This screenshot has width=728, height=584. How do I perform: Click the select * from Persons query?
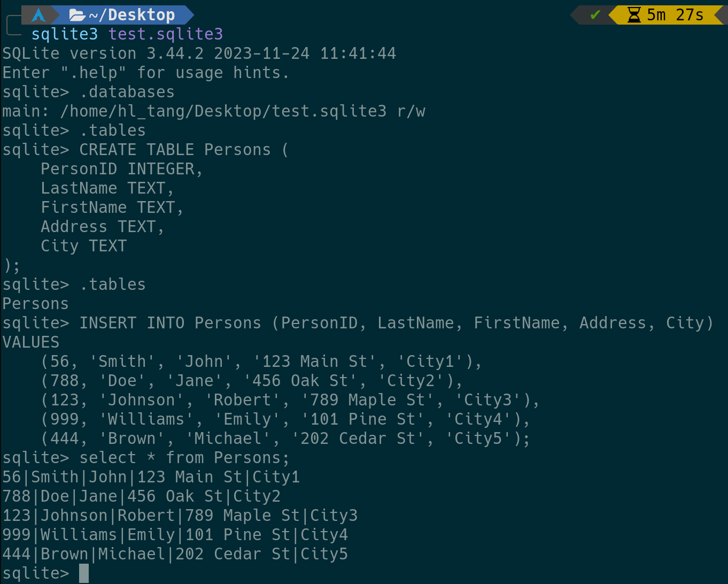(184, 458)
